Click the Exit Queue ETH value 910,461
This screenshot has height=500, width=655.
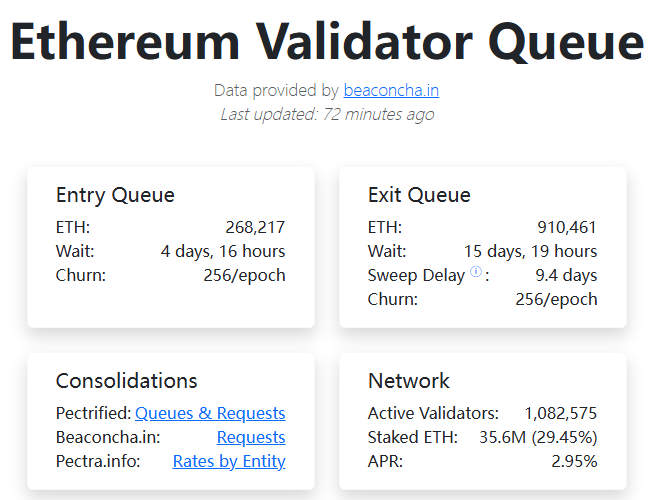click(567, 227)
